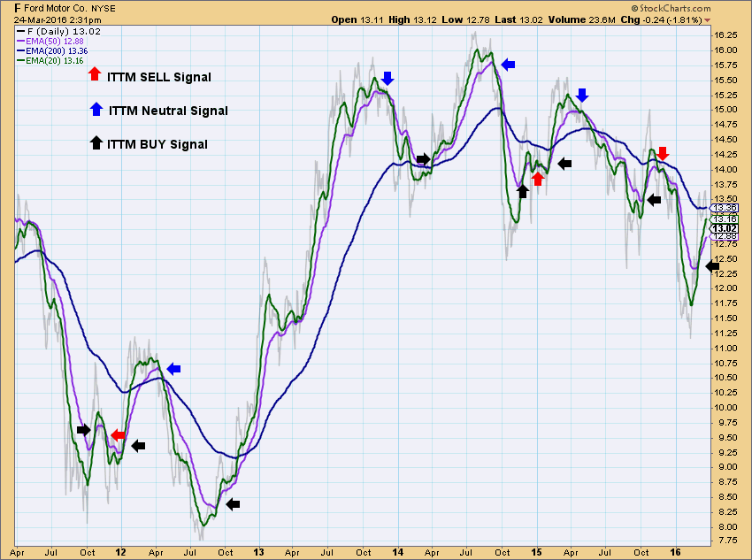Screen dimensions: 752x560
Task: Click the year 14 label on time axis
Action: click(397, 552)
